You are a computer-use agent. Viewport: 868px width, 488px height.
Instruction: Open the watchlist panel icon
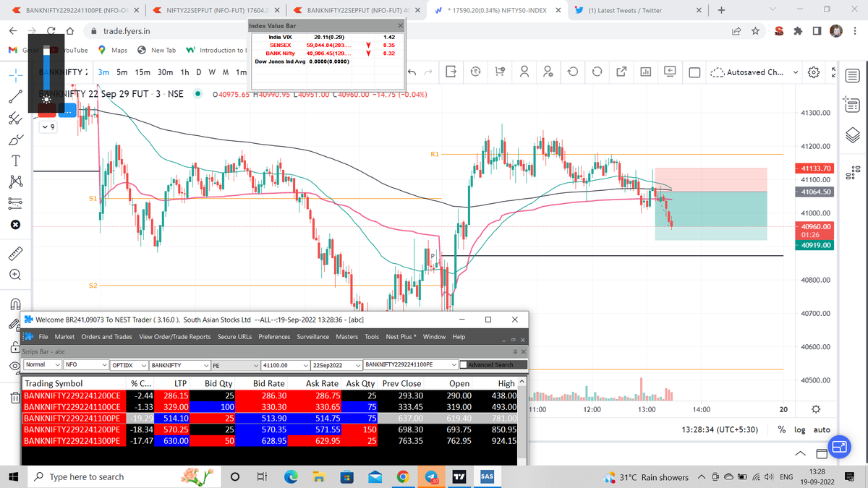pos(852,76)
